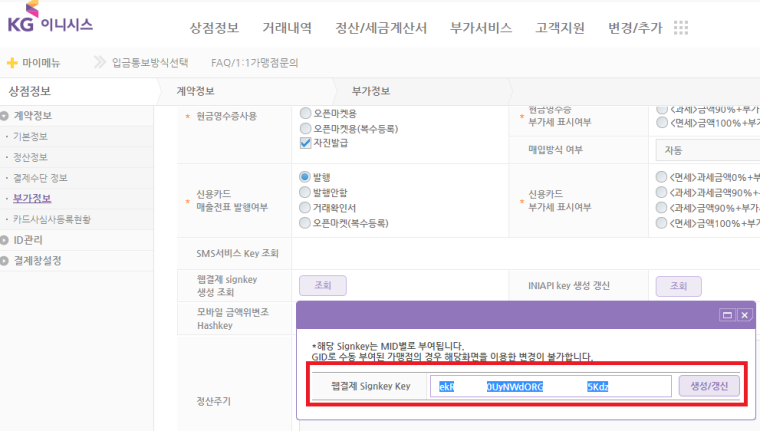Image resolution: width=760 pixels, height=431 pixels.
Task: Select the 거래확인서 radio option
Action: click(x=306, y=207)
